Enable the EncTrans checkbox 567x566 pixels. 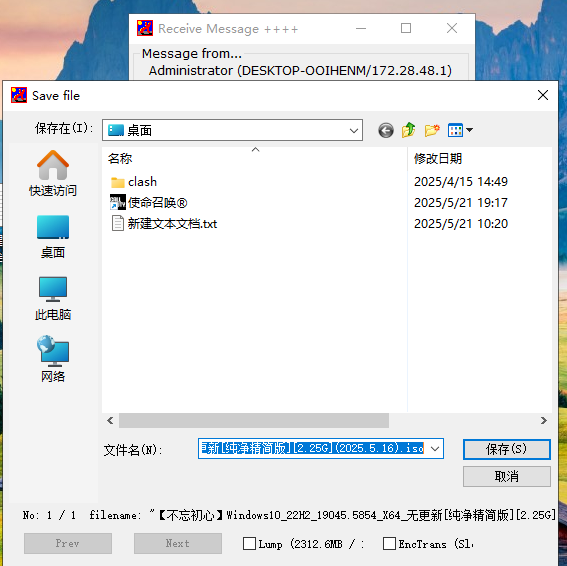389,543
